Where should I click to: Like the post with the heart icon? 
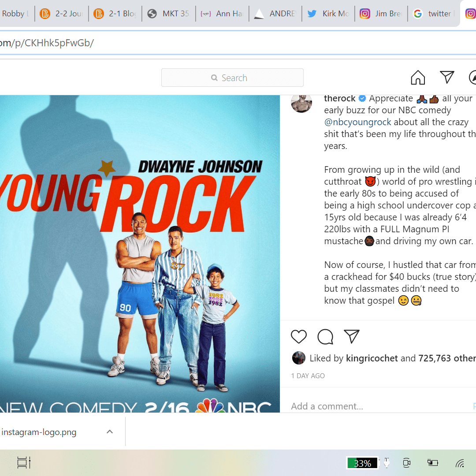point(299,337)
